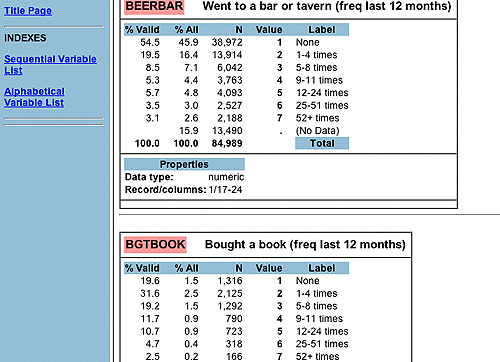Screen dimensions: 500x362
Task: Click the Properties header under BEERBAR
Action: click(x=184, y=164)
